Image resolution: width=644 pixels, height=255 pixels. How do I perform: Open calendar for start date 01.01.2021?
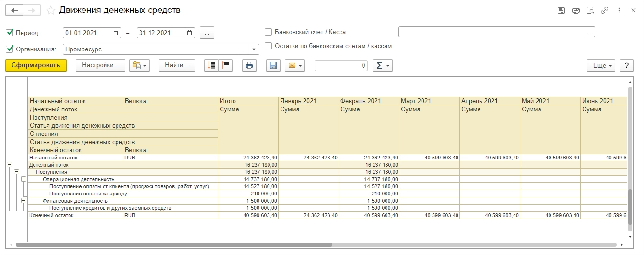(x=116, y=33)
